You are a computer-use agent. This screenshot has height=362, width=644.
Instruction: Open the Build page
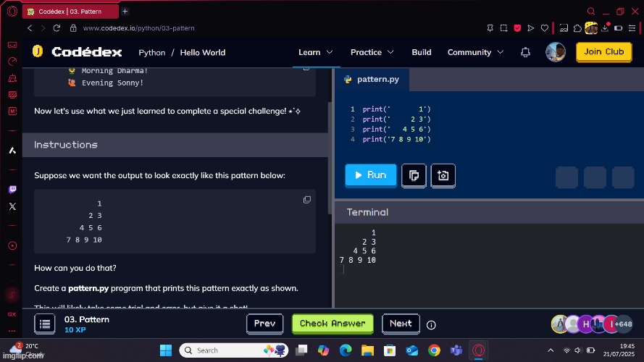(x=422, y=52)
